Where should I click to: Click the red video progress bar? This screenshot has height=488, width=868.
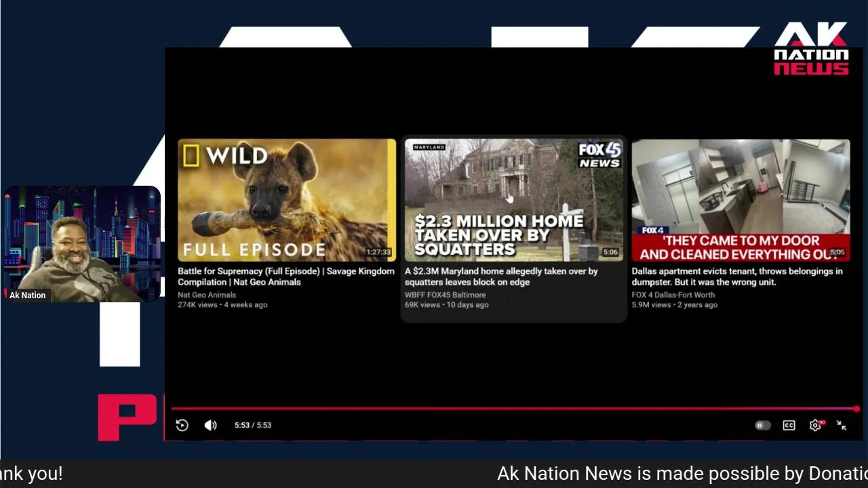tap(513, 409)
